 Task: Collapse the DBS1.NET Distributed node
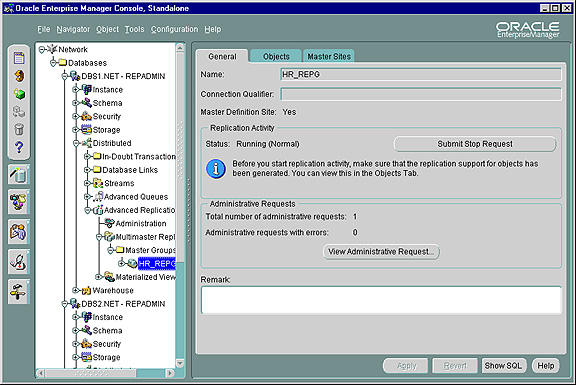[x=76, y=143]
